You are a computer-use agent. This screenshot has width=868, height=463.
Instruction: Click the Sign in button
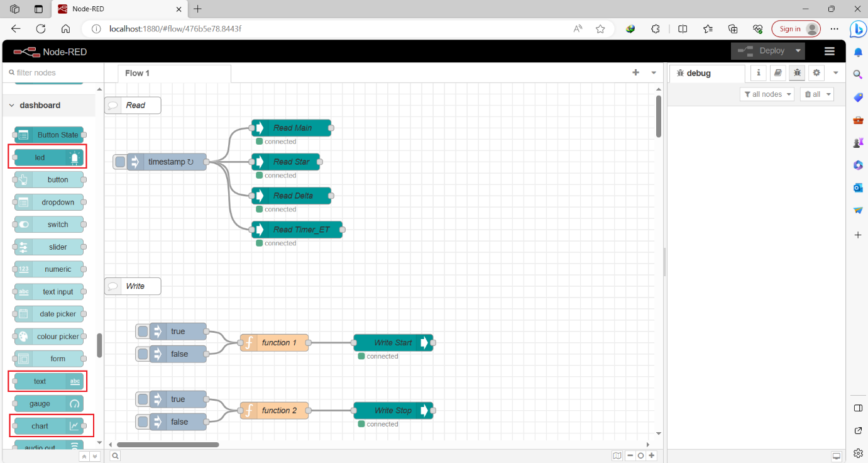[x=796, y=29]
